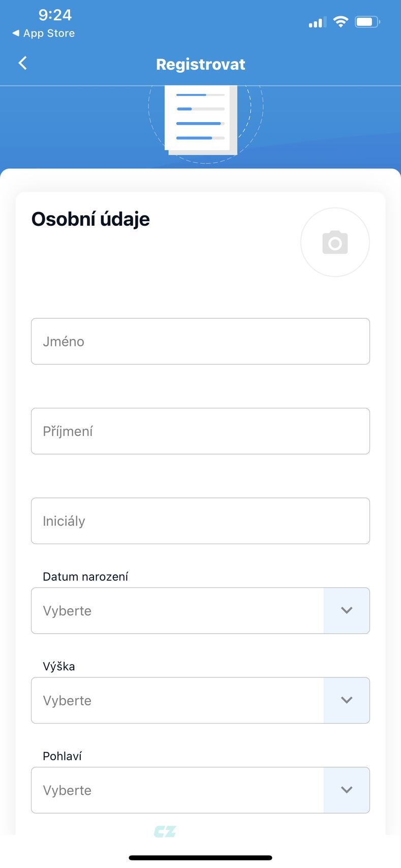
Task: Focus the Iniciály input field
Action: tap(200, 521)
